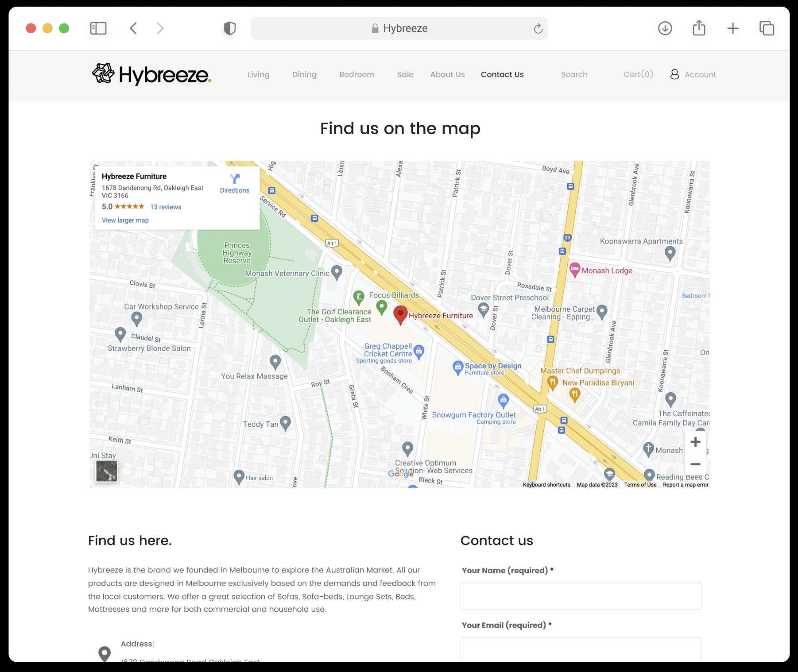
Task: Select the Space by Design shop pin
Action: [x=458, y=367]
